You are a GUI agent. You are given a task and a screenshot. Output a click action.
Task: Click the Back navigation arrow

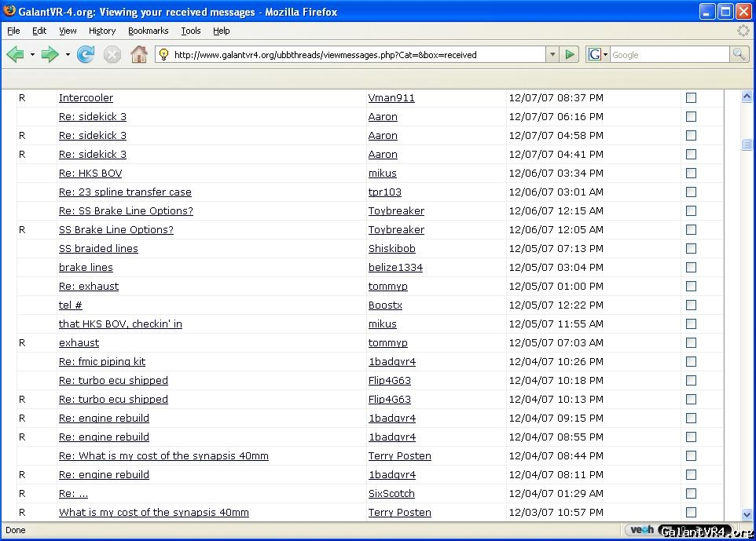(16, 54)
